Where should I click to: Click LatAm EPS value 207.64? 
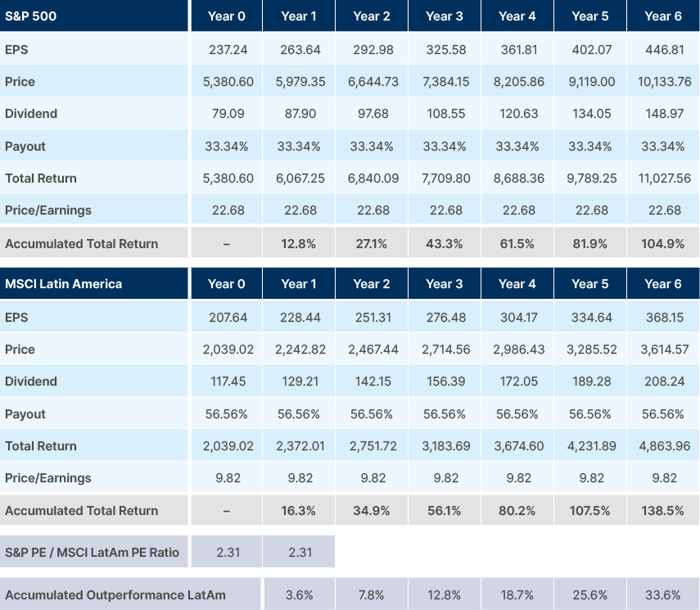228,318
